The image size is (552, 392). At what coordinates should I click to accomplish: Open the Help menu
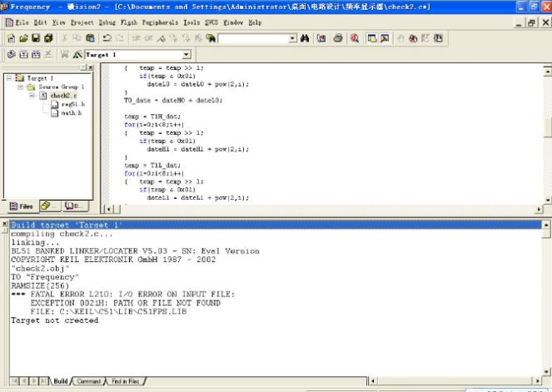255,22
